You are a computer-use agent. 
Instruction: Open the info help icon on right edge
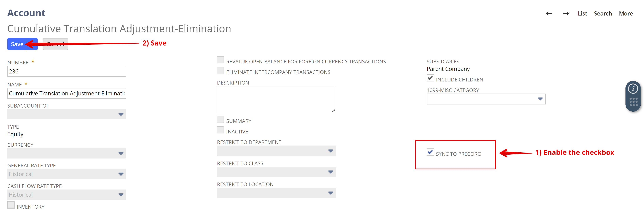click(633, 89)
